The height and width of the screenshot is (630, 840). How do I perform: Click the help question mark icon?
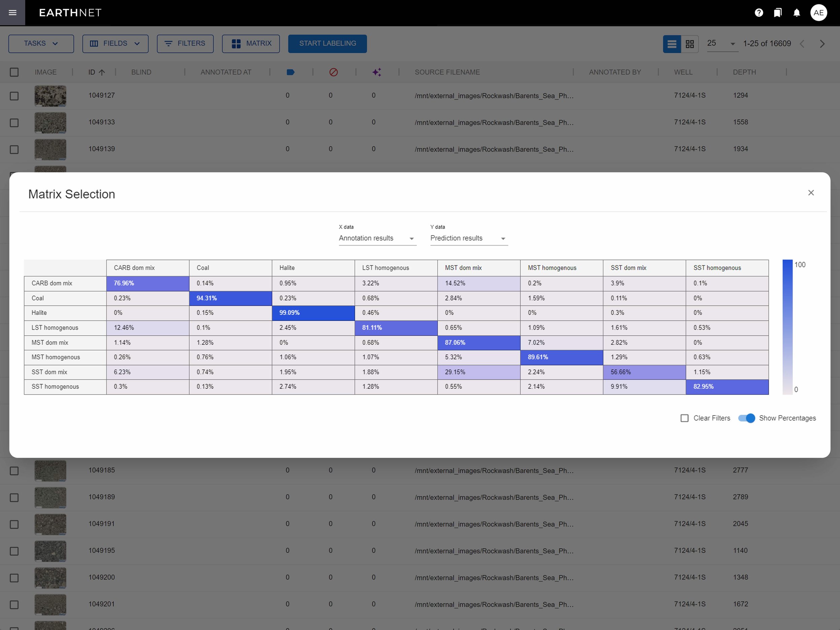click(759, 12)
